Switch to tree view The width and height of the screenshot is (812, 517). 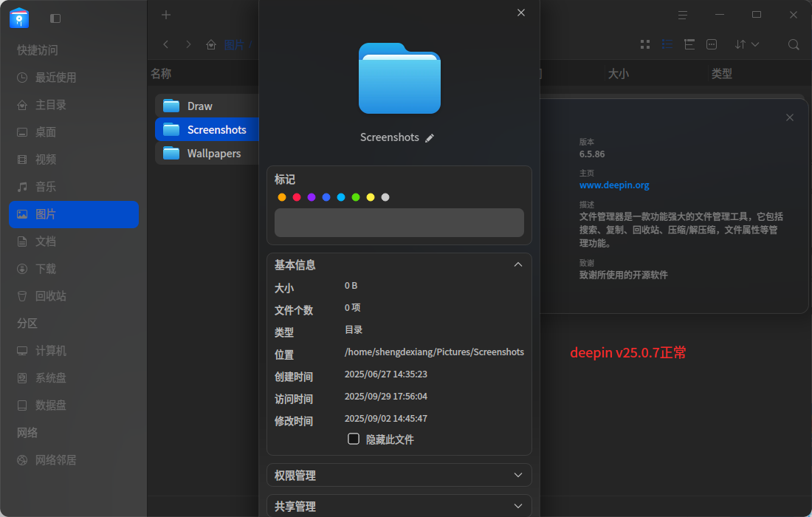(x=689, y=44)
